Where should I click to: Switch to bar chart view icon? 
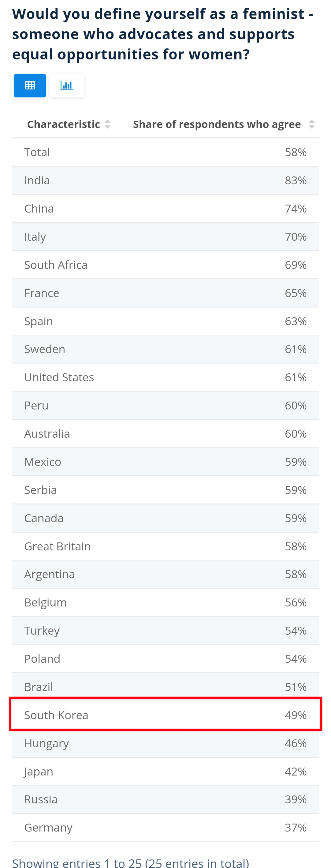click(x=67, y=85)
